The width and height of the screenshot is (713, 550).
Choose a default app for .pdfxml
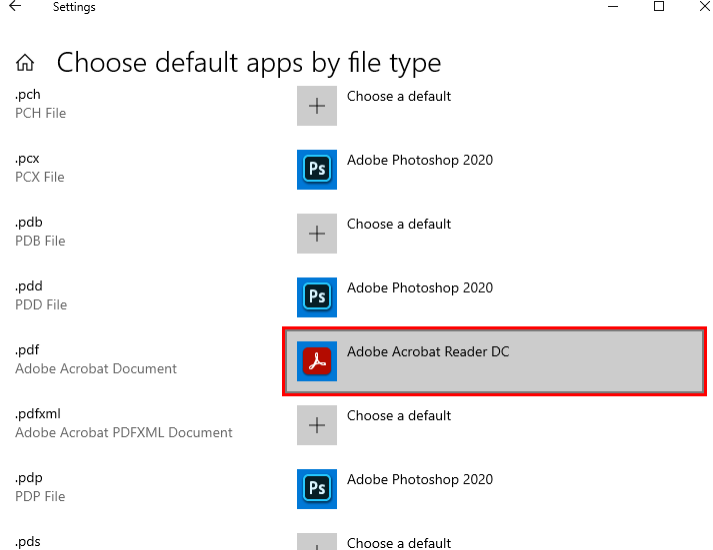tap(399, 415)
